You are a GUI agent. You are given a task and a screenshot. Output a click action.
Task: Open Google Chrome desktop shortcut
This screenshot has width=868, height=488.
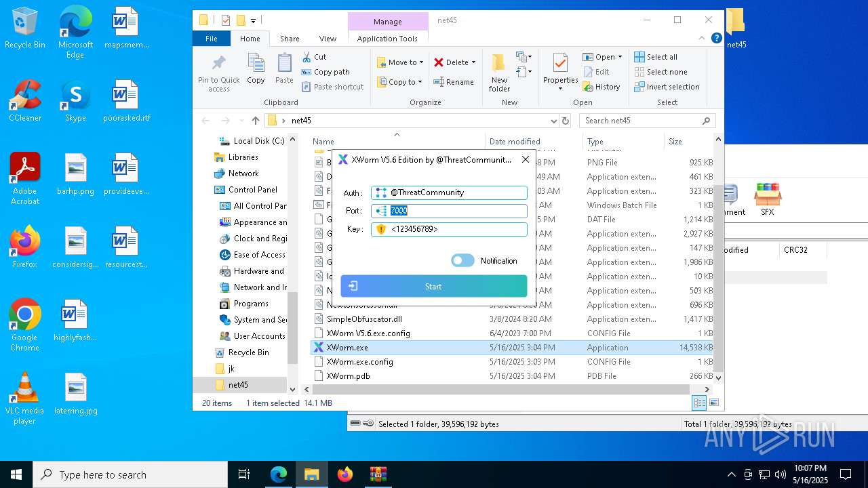[25, 325]
